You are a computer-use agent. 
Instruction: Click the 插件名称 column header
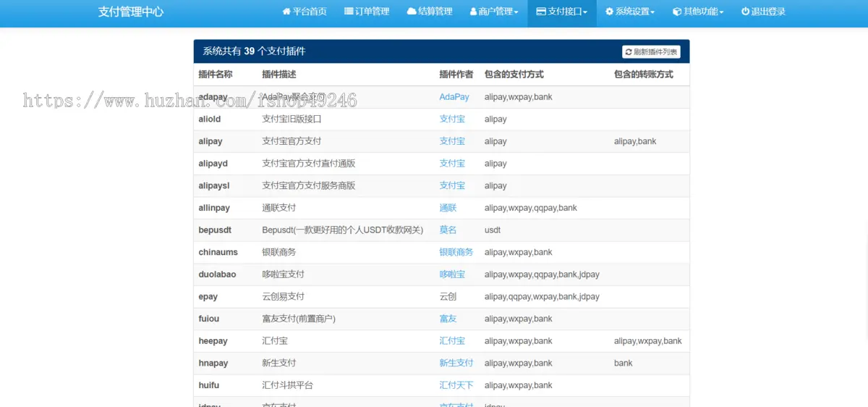[216, 75]
